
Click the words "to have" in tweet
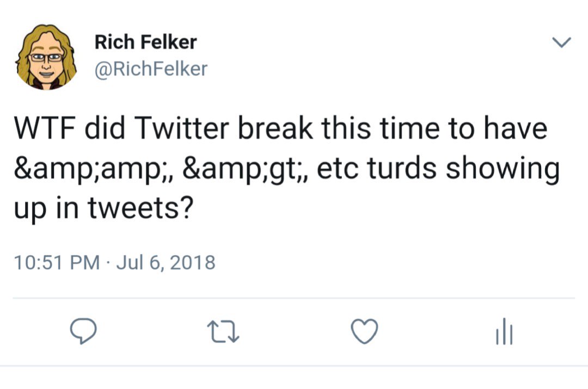point(505,129)
